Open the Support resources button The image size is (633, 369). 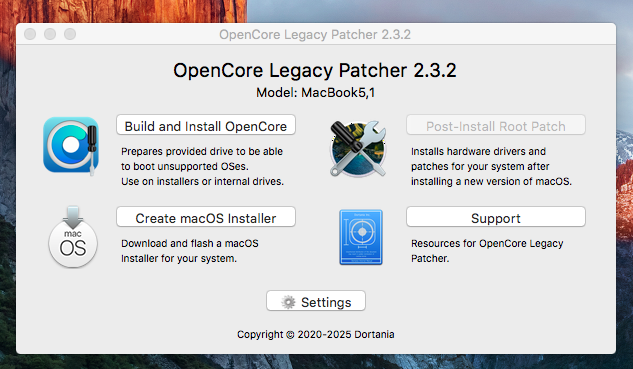(x=496, y=217)
